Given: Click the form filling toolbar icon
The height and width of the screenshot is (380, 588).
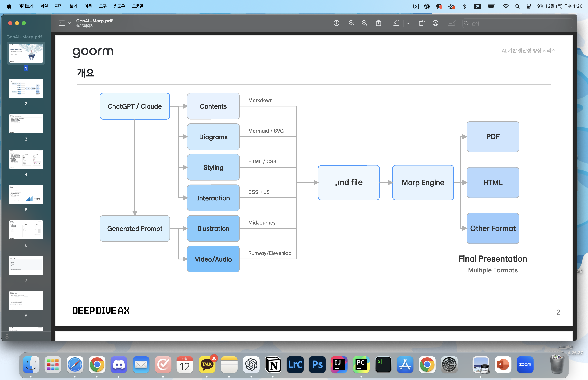Looking at the screenshot, I should [451, 23].
